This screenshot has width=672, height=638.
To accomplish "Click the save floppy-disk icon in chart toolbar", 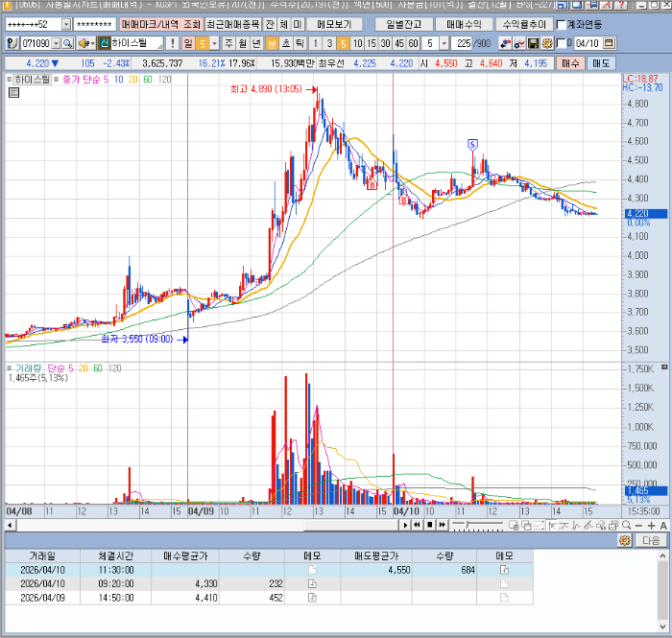I will (x=533, y=43).
